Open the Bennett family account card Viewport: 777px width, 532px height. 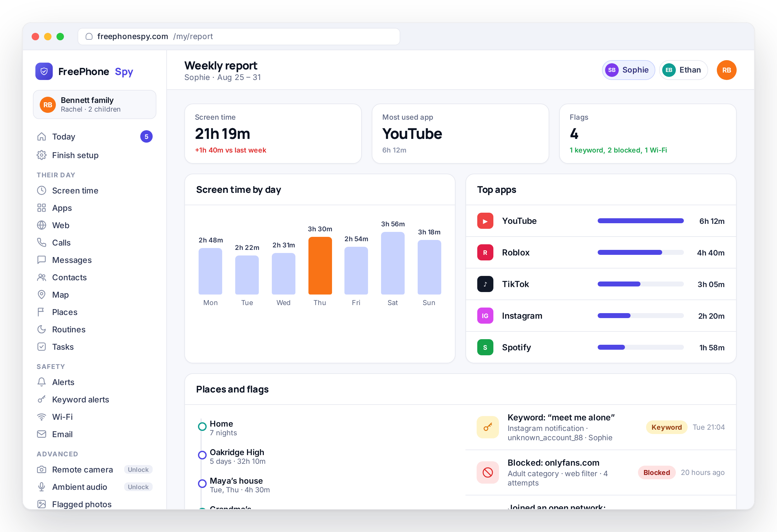[x=95, y=104]
